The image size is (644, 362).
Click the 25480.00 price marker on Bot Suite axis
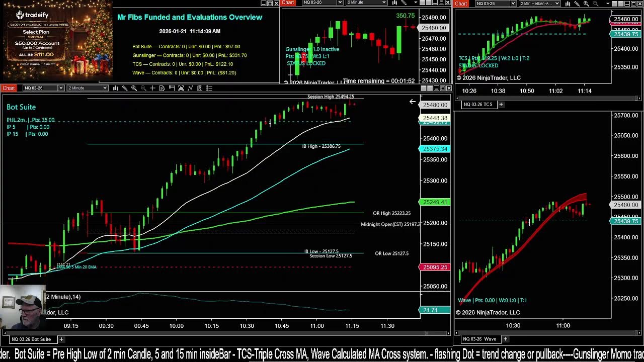tap(435, 105)
